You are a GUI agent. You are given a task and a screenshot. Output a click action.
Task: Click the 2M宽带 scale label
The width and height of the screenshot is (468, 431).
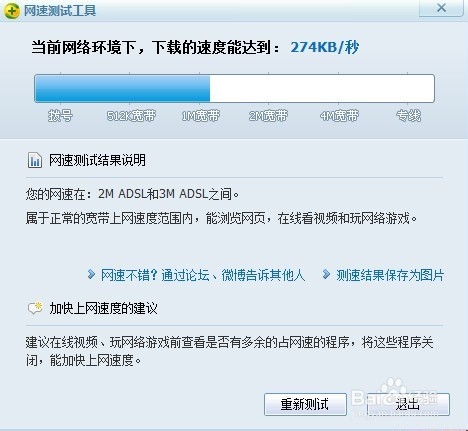pyautogui.click(x=268, y=116)
